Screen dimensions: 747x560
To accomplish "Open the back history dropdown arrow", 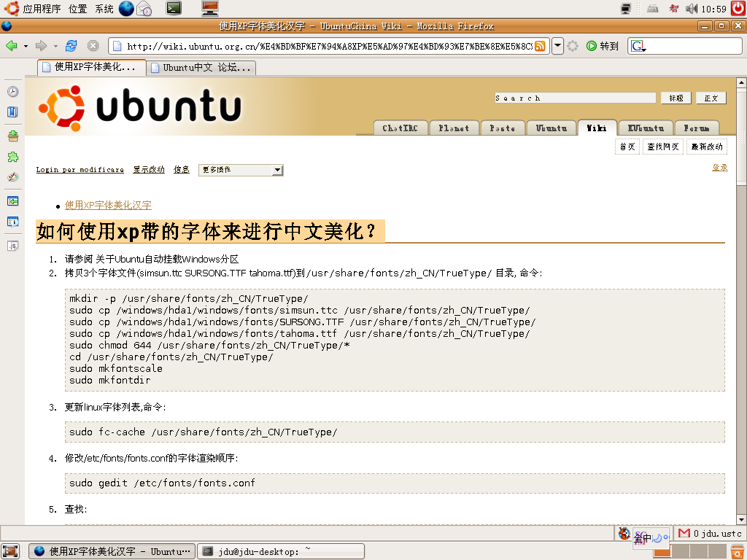I will pyautogui.click(x=26, y=46).
